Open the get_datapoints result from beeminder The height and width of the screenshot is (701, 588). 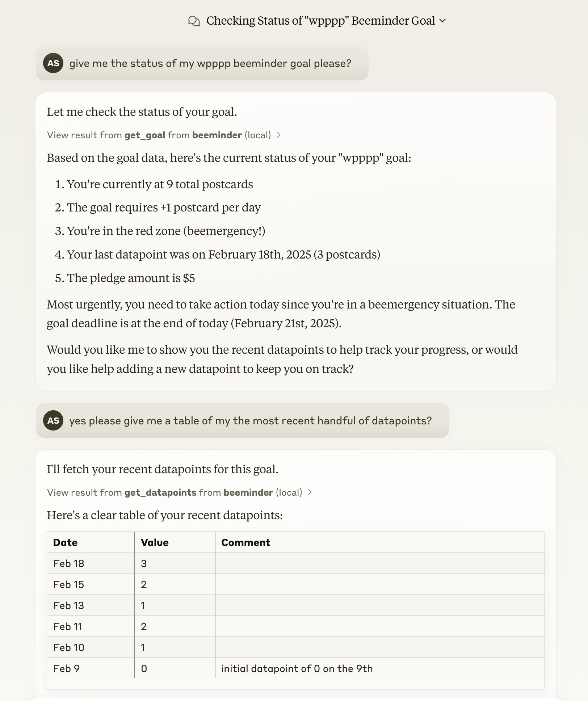pos(174,492)
